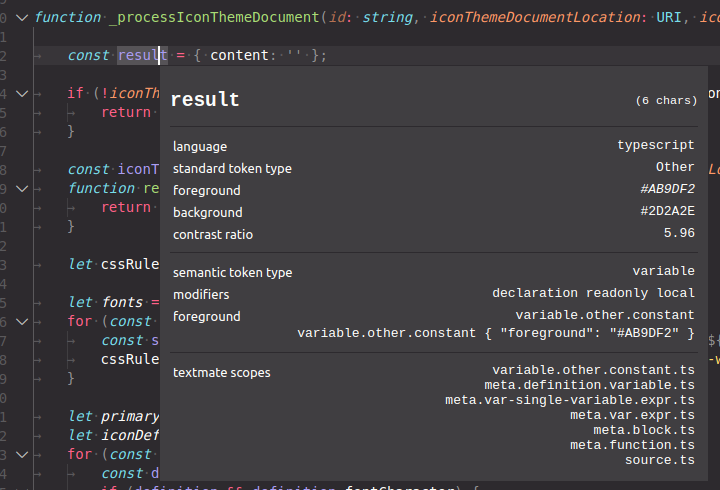Click the URI type in signature
The image size is (720, 490).
click(x=668, y=17)
